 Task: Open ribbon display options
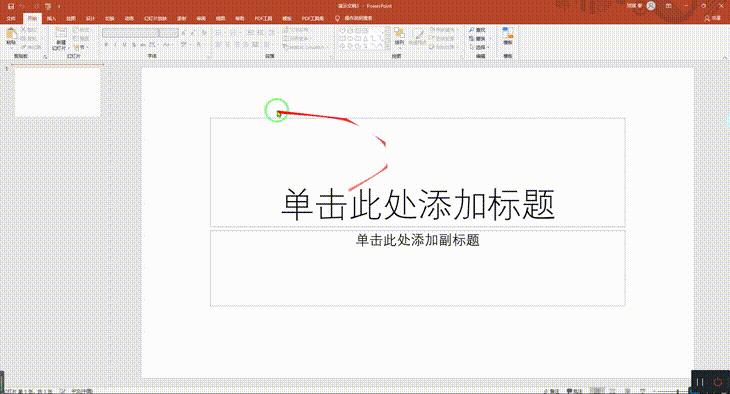click(x=669, y=6)
